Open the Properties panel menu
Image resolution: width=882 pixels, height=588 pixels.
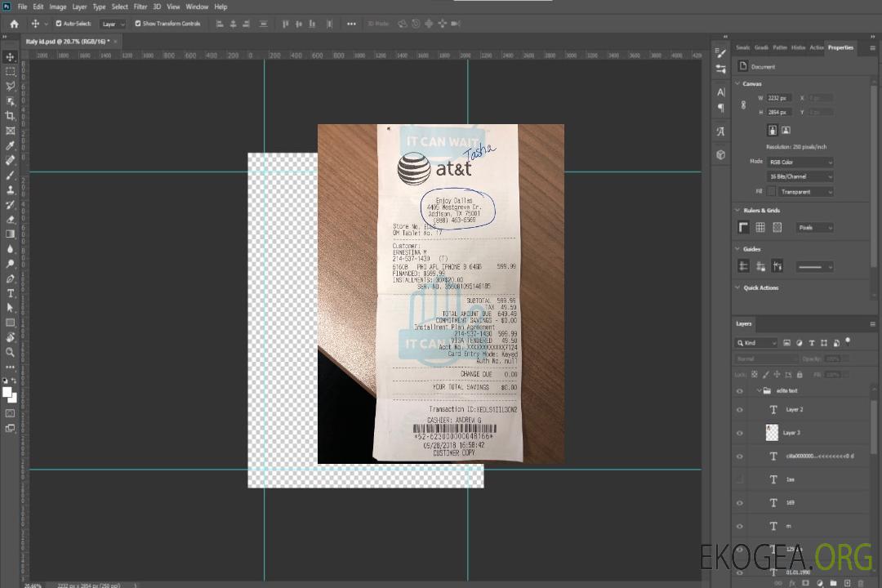[x=872, y=48]
